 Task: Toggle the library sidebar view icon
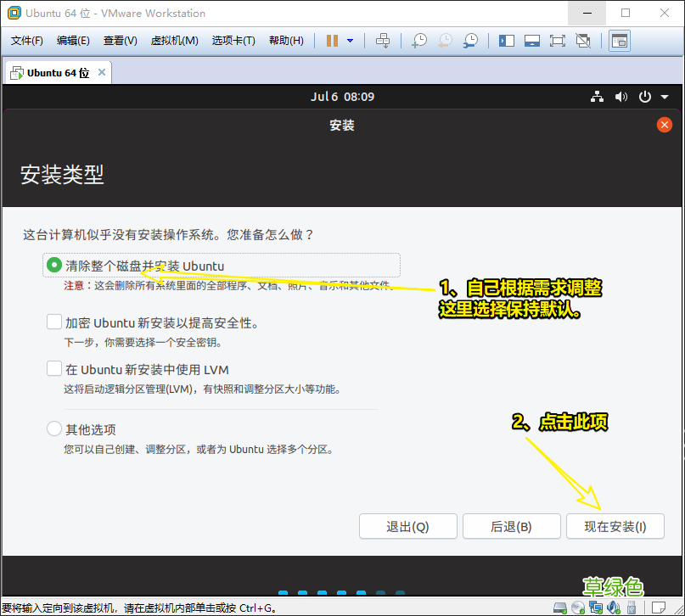tap(507, 41)
